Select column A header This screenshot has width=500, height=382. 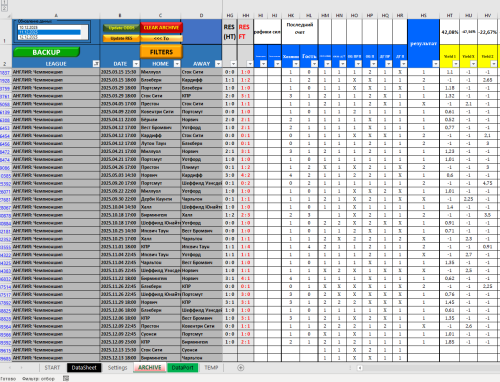[56, 15]
